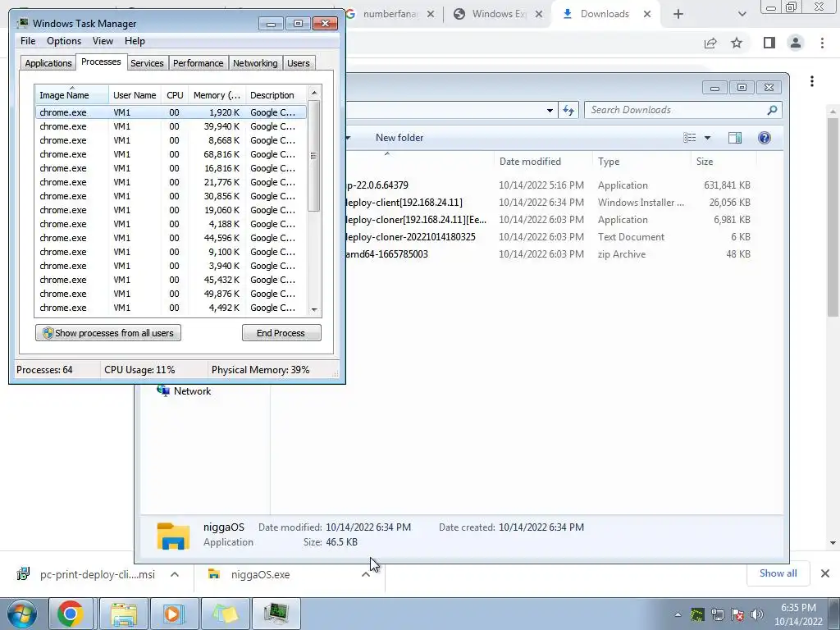Add a new Chrome tab with plus
The image size is (840, 630).
678,14
